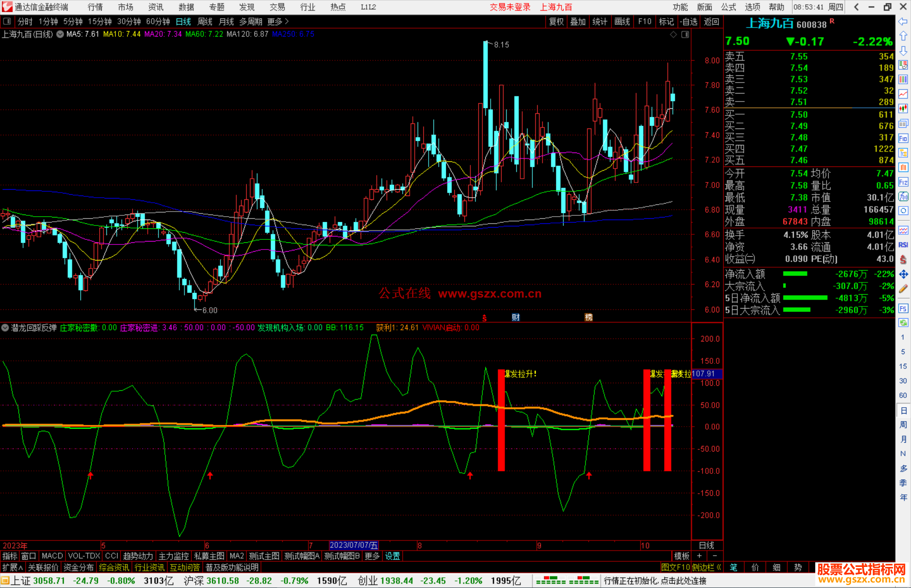911x588 pixels.
Task: Click the F12 sidebar icon
Action: (903, 182)
